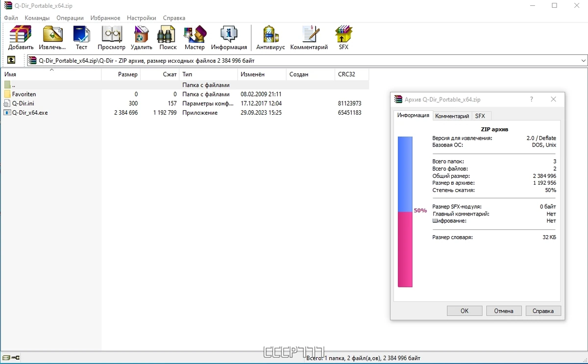
Task: Open the Просмотр viewer icon
Action: [111, 38]
